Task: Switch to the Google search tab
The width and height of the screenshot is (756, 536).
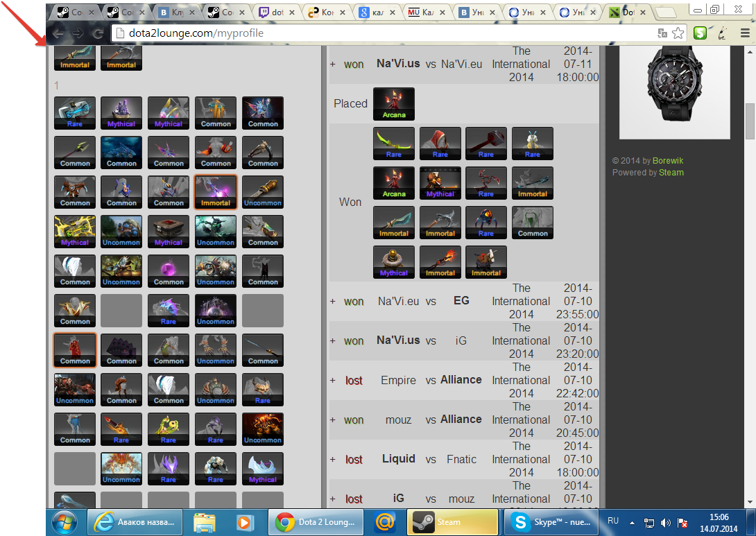Action: [x=377, y=12]
